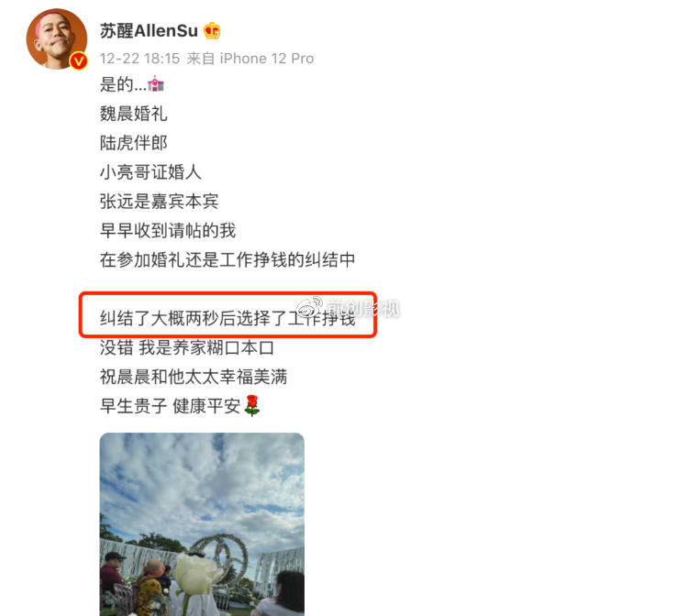
Task: Click the red-boxed line 纠结了大概两秒后选择了工作挣钱
Action: 227,318
